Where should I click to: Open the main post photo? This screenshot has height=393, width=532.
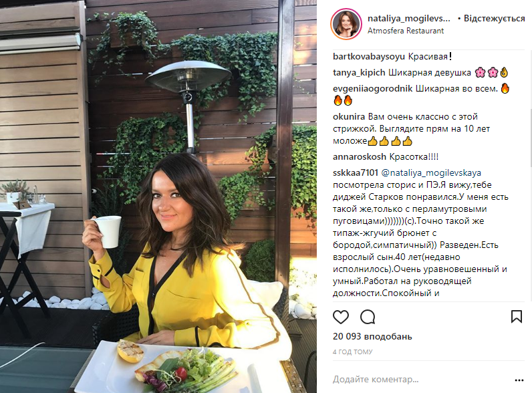[x=158, y=196]
